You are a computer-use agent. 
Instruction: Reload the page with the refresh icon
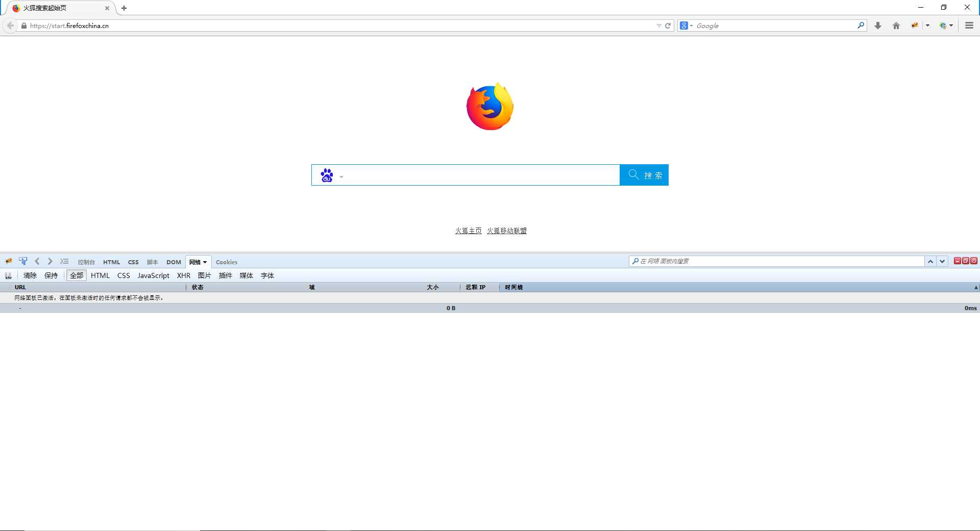(668, 26)
